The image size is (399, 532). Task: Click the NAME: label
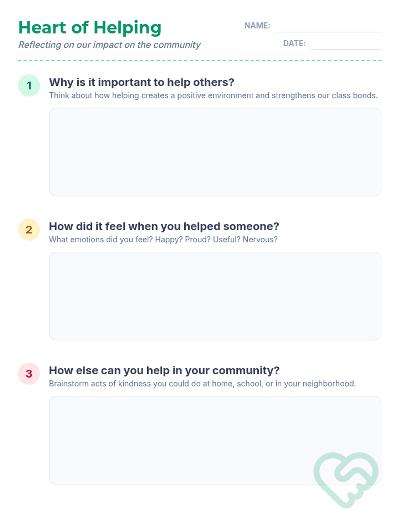tap(257, 26)
